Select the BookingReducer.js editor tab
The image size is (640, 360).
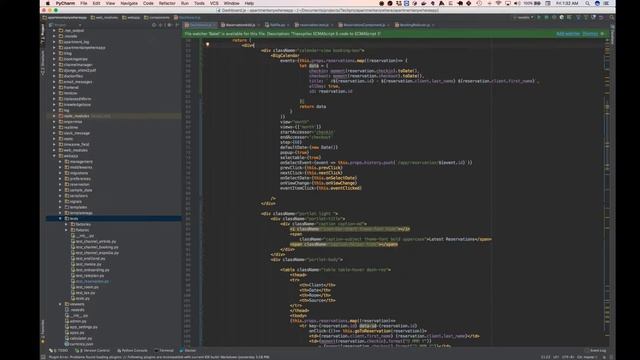point(415,25)
